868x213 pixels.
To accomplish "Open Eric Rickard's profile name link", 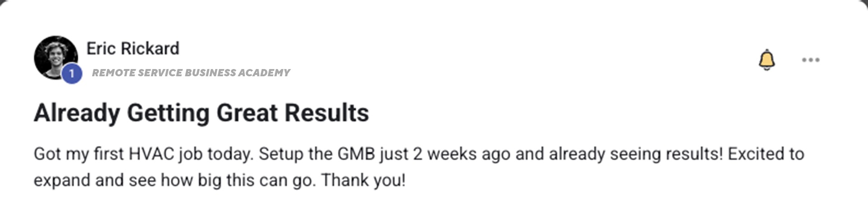I will (x=132, y=48).
